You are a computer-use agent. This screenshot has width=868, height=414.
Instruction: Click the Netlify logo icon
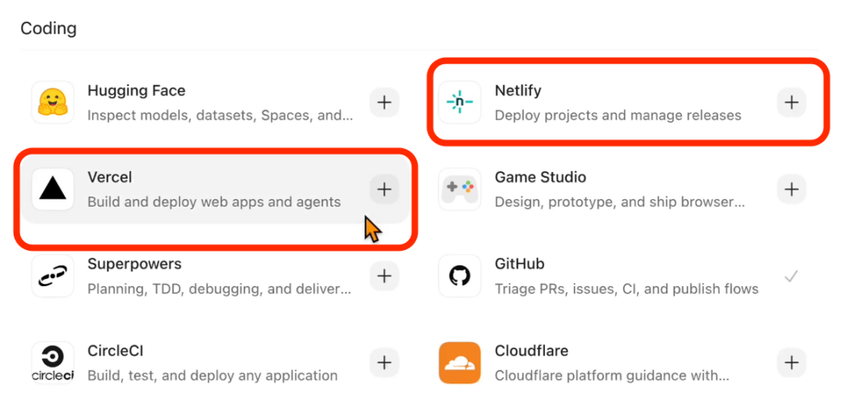click(460, 102)
